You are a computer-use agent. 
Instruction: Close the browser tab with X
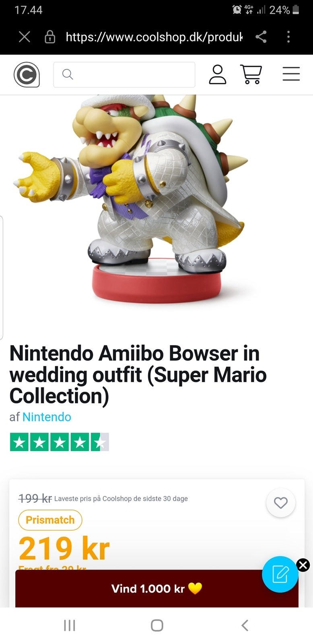(25, 37)
